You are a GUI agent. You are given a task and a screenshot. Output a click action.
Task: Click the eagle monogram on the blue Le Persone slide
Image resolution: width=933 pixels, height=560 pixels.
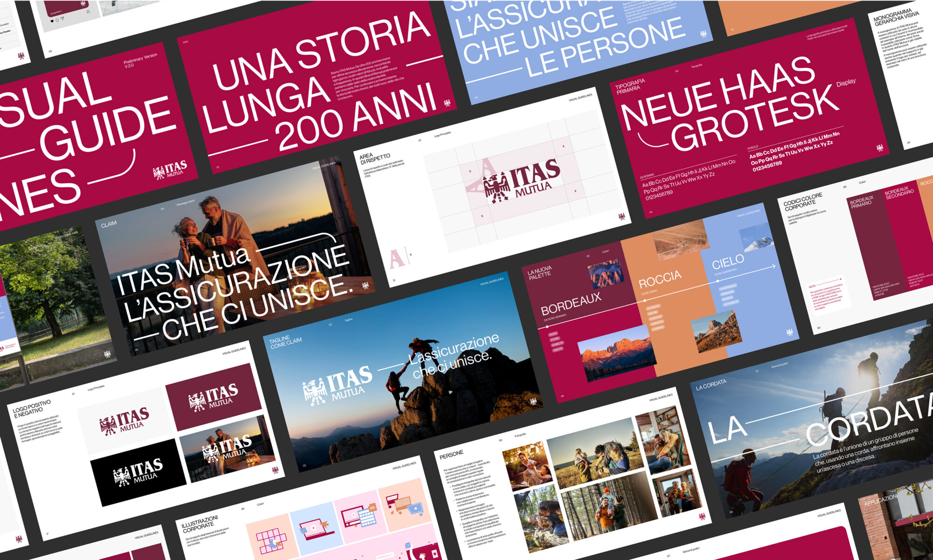pos(703,34)
